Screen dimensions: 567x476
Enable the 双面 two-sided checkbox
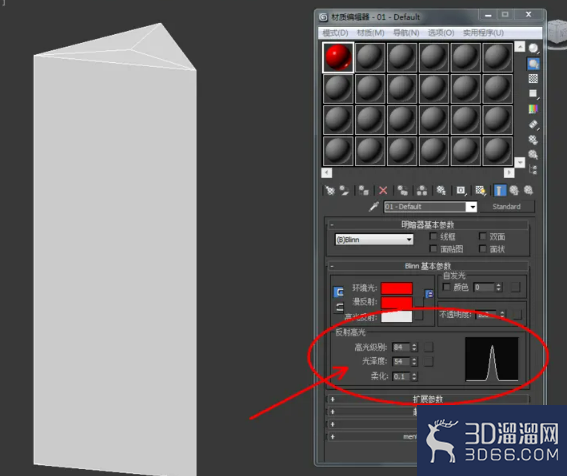click(x=482, y=236)
